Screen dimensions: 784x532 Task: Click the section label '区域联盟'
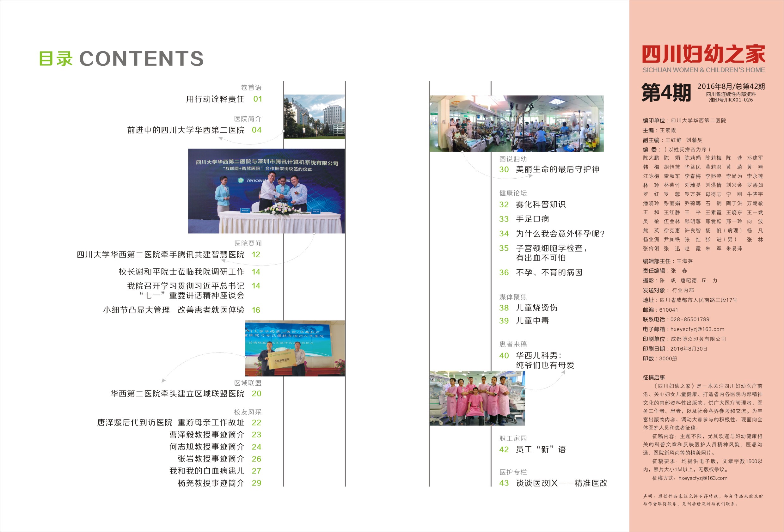click(x=248, y=383)
